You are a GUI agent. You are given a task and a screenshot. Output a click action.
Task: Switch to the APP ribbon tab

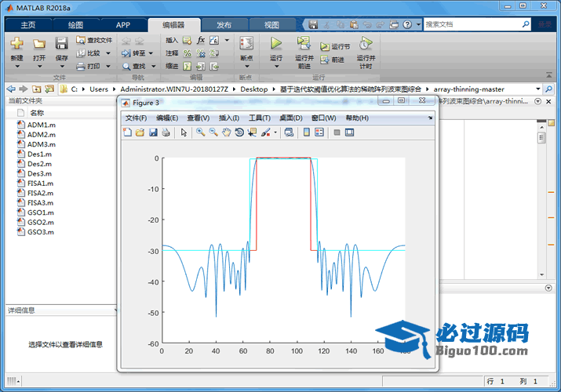122,24
